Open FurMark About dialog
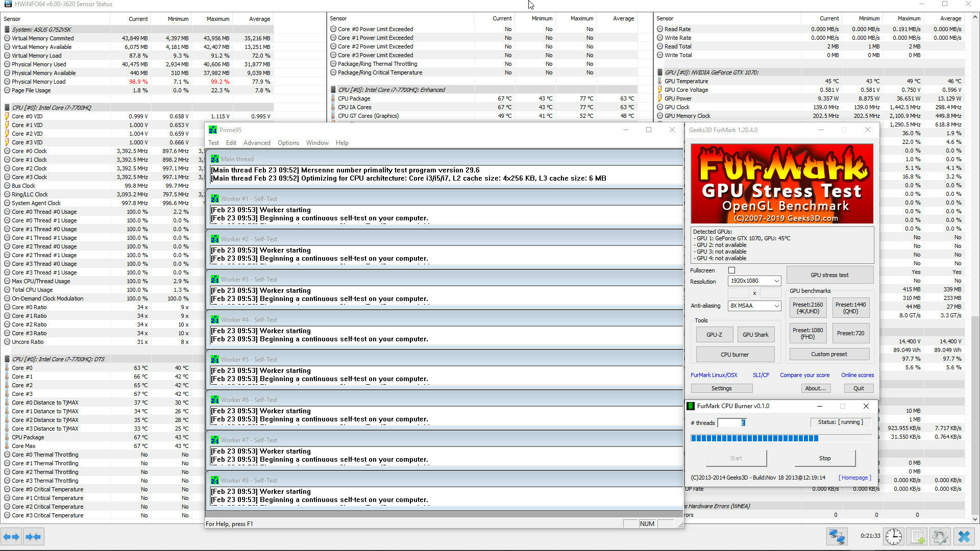This screenshot has width=980, height=551. coord(815,389)
